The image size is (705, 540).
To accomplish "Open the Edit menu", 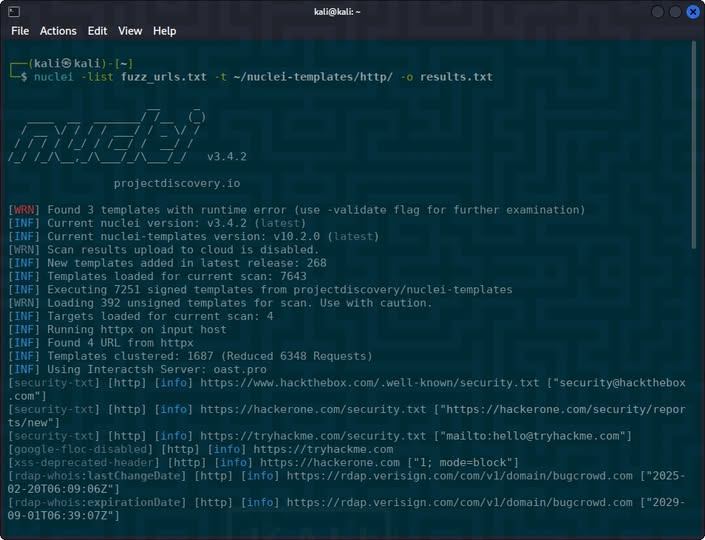I will [x=97, y=31].
